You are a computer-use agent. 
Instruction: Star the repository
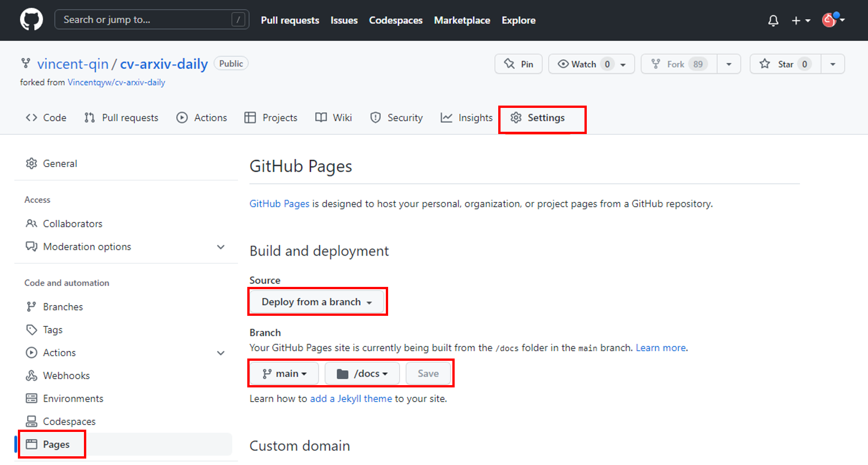(785, 64)
